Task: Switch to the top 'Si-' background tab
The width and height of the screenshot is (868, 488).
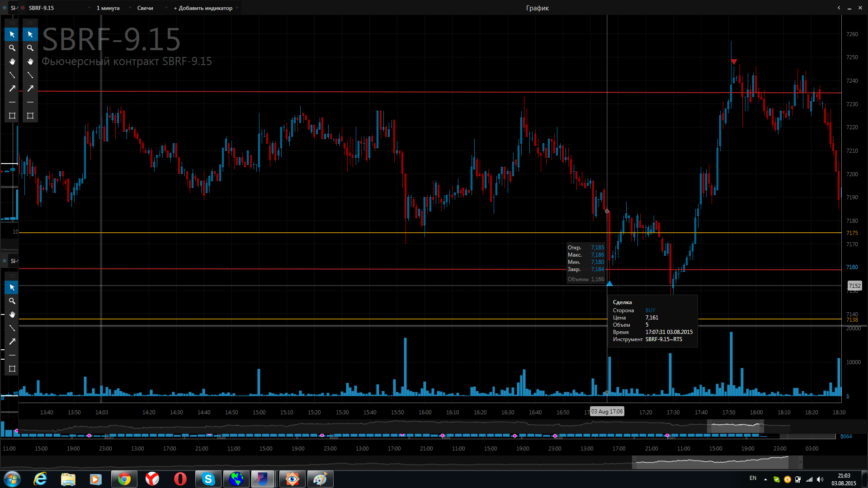Action: (14, 8)
